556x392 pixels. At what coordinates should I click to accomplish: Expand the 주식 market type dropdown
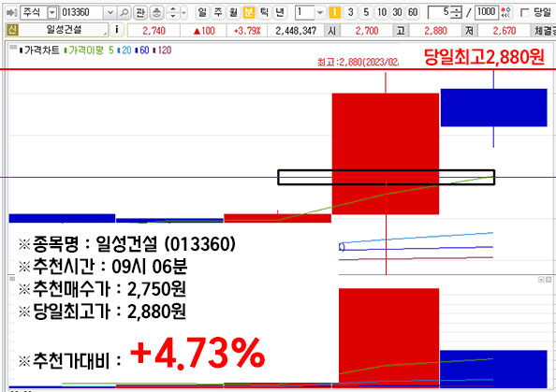click(52, 13)
